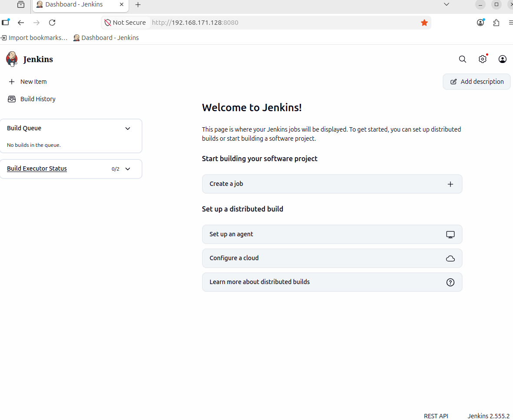Click the cloud icon on Configure a cloud
The width and height of the screenshot is (513, 420).
tap(450, 258)
